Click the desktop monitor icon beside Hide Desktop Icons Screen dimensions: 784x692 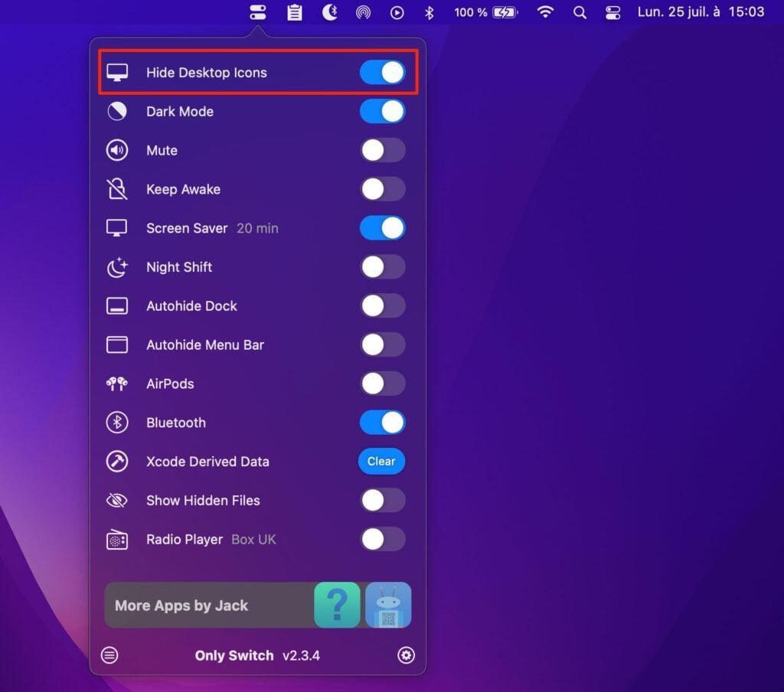[x=117, y=73]
